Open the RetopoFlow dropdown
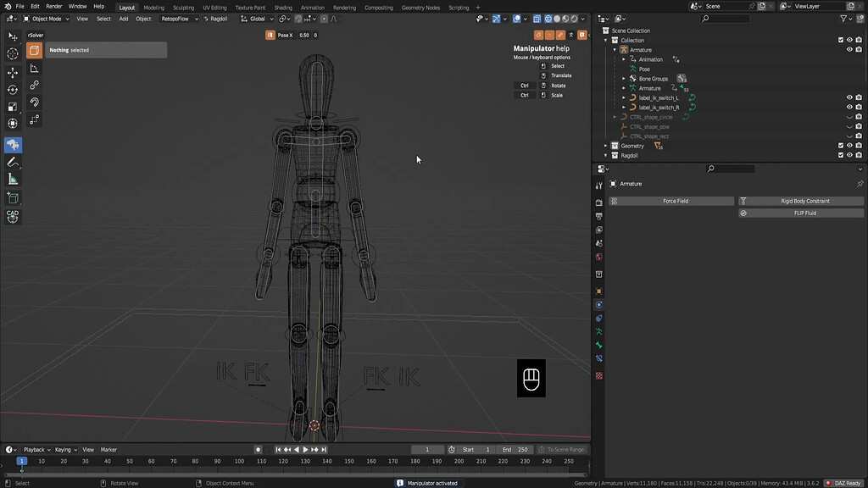The image size is (868, 488). pos(179,19)
